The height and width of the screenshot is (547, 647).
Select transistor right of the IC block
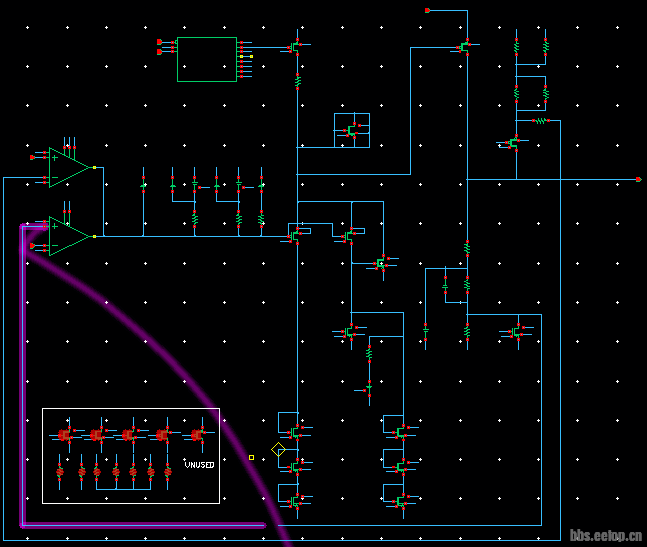[294, 46]
